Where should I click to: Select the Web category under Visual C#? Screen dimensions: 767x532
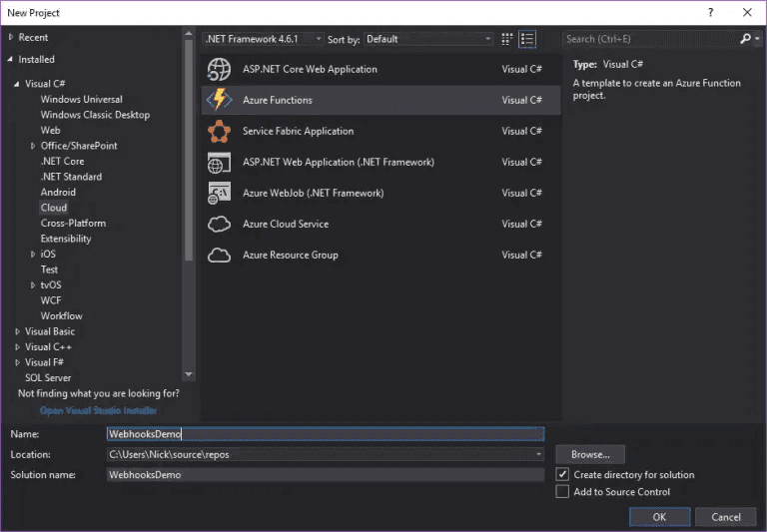50,130
